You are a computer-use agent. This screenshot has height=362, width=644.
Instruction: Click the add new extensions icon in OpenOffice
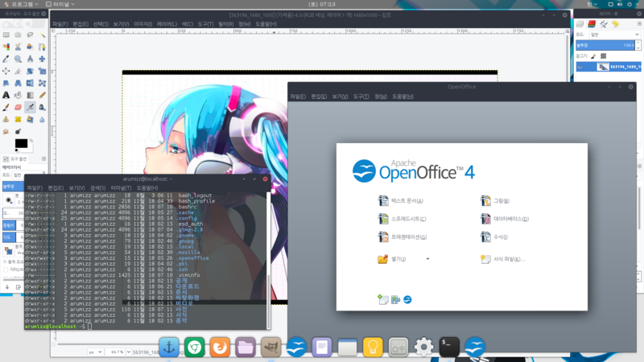[395, 299]
